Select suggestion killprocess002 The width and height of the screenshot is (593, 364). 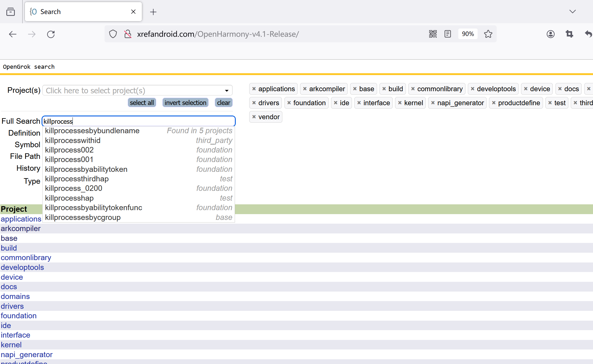[x=139, y=150]
